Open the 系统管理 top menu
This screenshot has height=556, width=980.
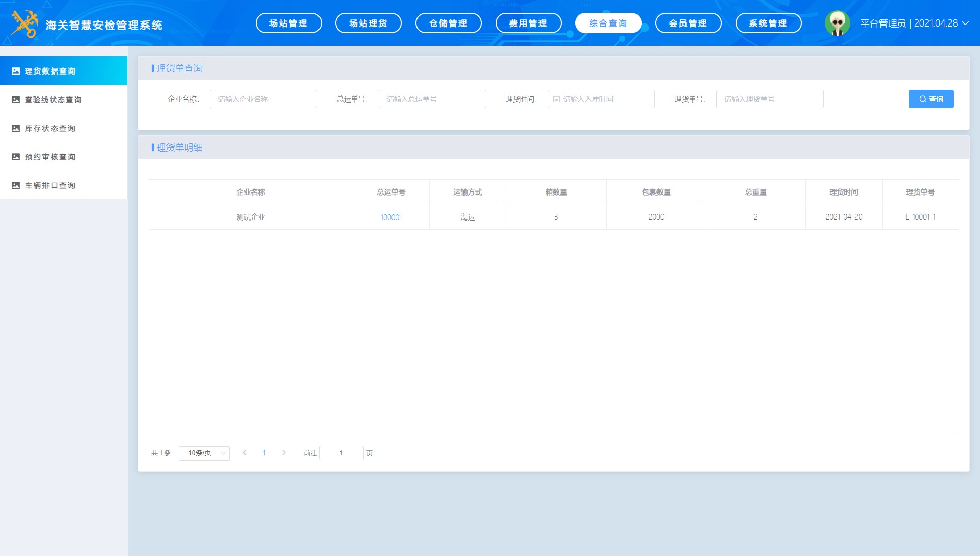768,23
